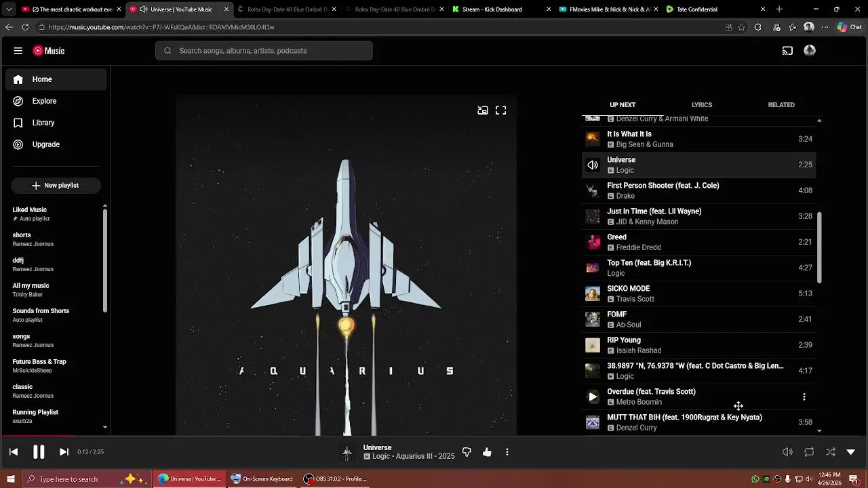
Task: Open the shorts playlist
Action: click(x=54, y=239)
